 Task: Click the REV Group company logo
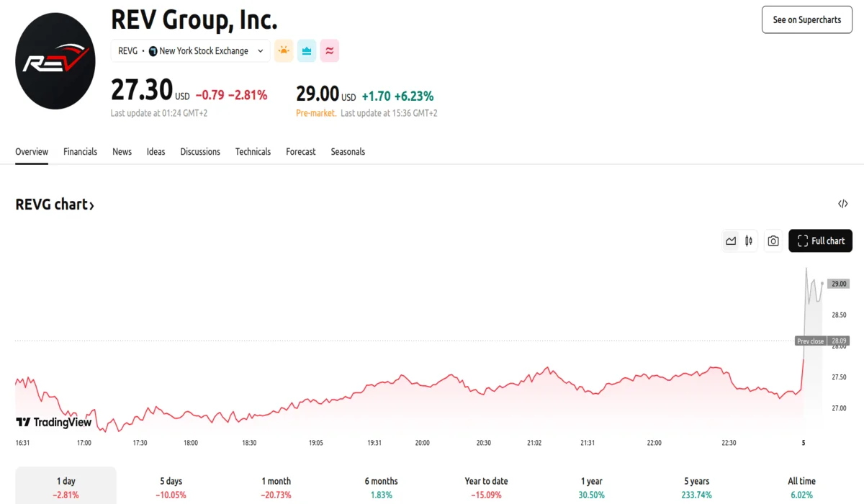(x=55, y=61)
